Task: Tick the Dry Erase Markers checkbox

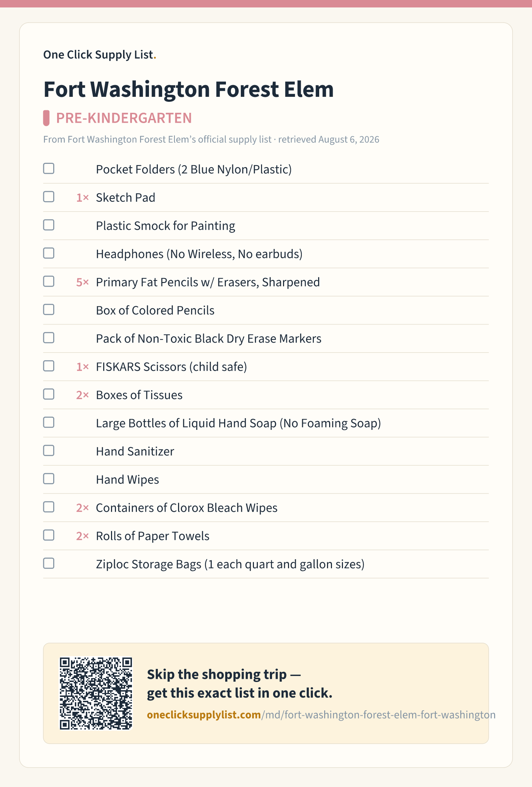Action: pos(49,338)
